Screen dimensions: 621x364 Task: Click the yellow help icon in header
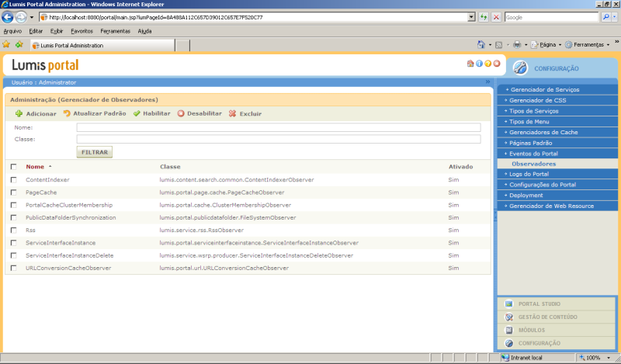tap(488, 64)
